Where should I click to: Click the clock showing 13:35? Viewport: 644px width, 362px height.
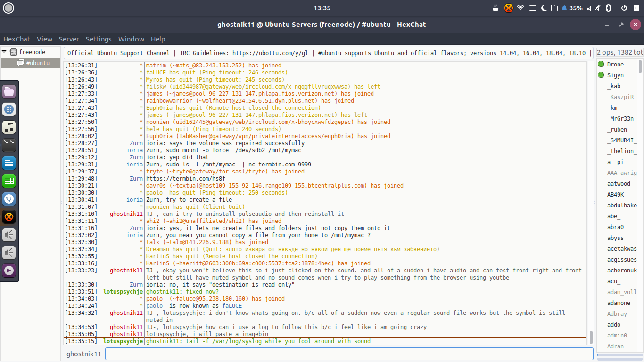click(x=322, y=8)
